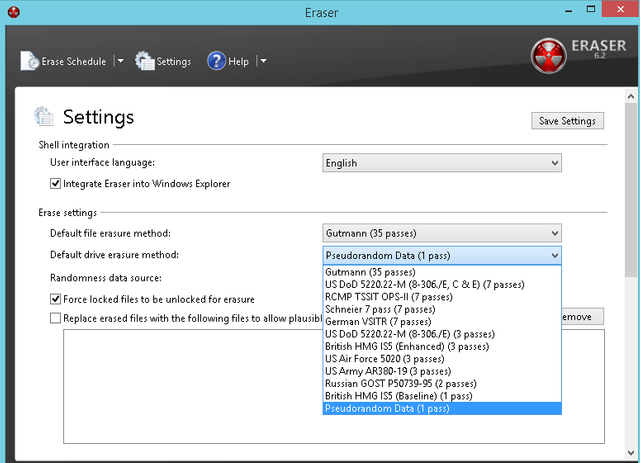The height and width of the screenshot is (463, 640).
Task: Click the Eraser app icon in title bar
Action: point(14,12)
